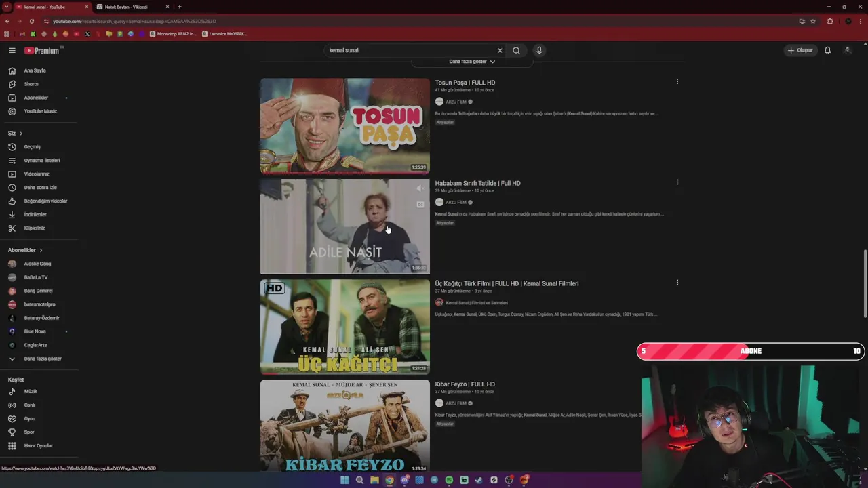
Task: Open Moondrop ARIA2 bookmark
Action: 173,33
